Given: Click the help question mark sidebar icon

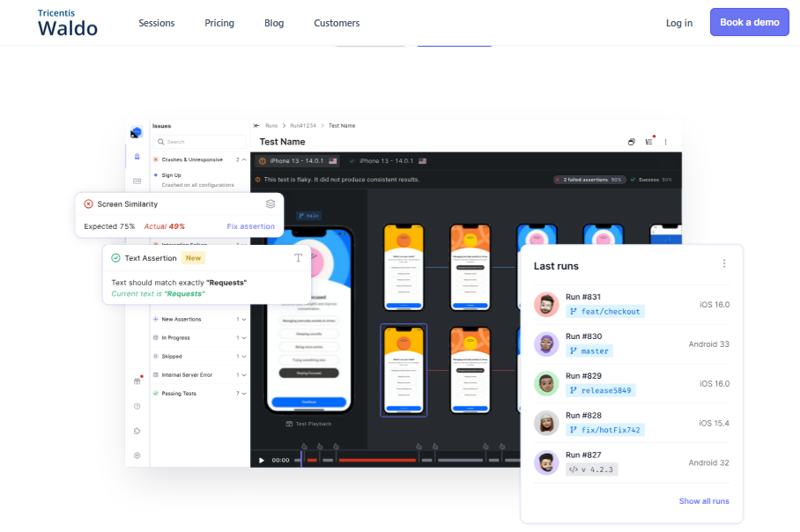Looking at the screenshot, I should pos(137,406).
